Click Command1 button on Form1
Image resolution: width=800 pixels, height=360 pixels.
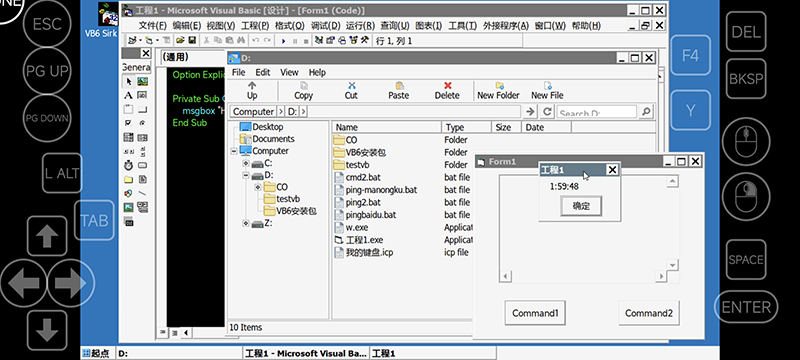(x=535, y=313)
